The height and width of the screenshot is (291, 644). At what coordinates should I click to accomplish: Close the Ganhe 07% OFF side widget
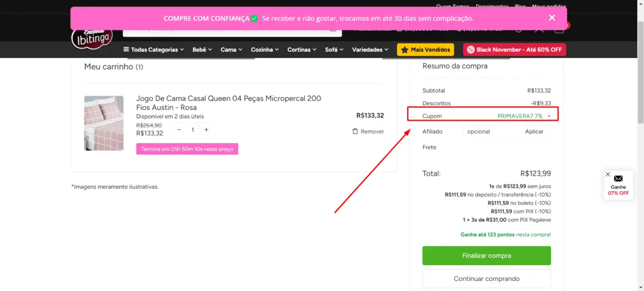608,175
